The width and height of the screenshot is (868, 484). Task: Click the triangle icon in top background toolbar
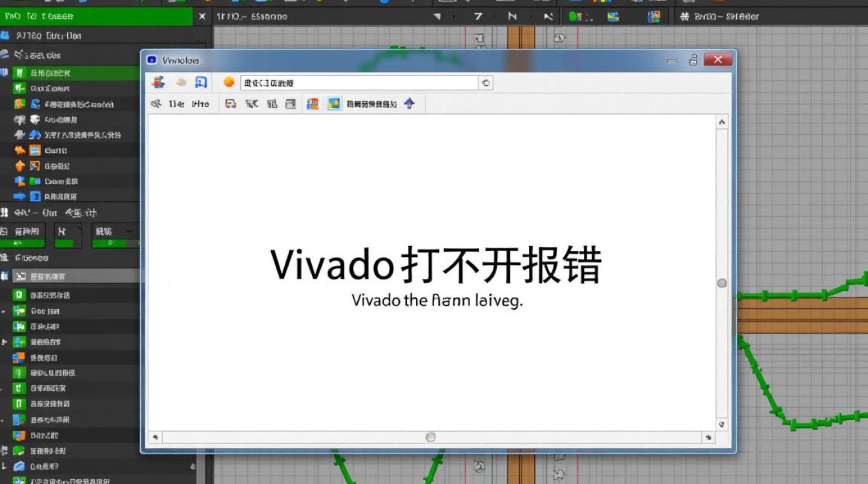click(x=437, y=17)
